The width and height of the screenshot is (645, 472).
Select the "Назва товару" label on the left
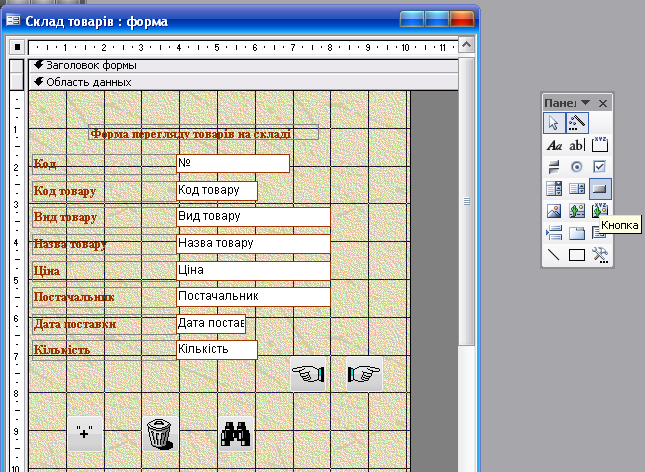pyautogui.click(x=104, y=244)
